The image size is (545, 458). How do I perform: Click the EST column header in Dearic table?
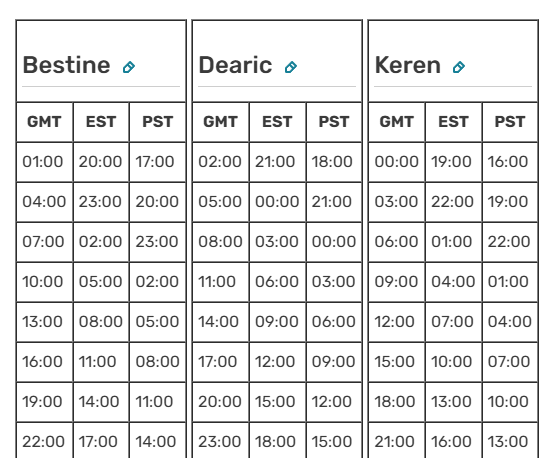pyautogui.click(x=277, y=122)
